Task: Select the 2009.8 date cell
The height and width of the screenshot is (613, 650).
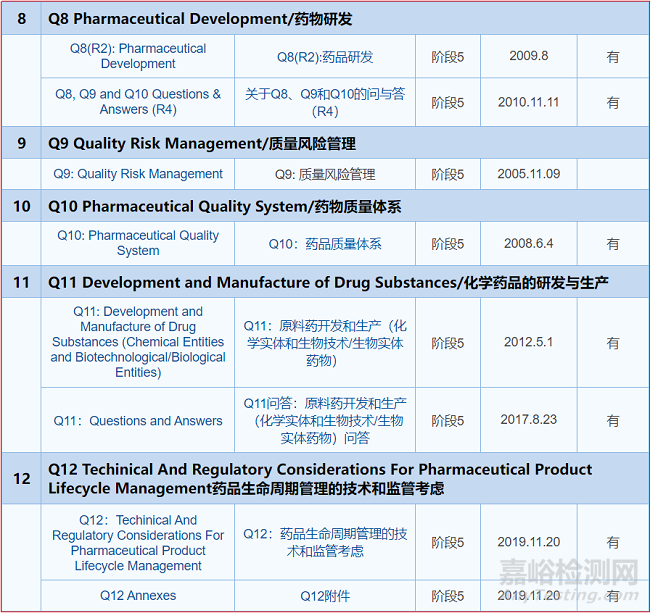Action: pyautogui.click(x=529, y=56)
